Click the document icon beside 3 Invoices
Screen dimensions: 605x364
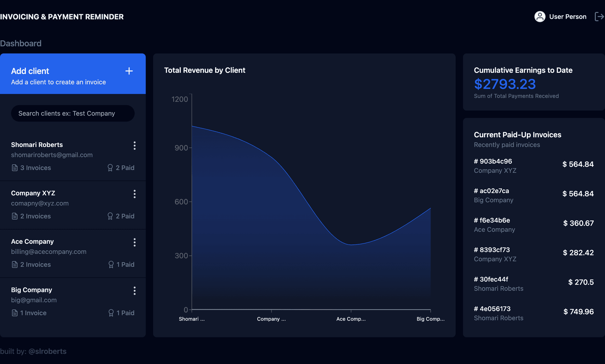[x=14, y=168]
